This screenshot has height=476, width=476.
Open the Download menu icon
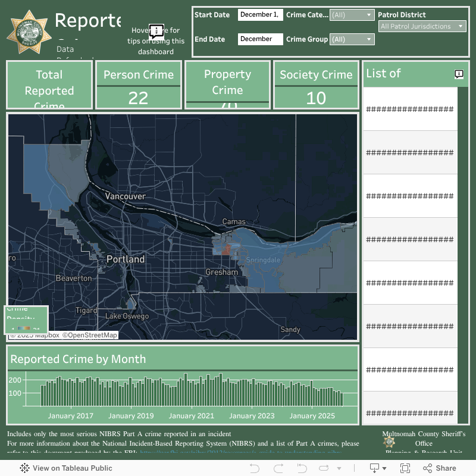[374, 468]
